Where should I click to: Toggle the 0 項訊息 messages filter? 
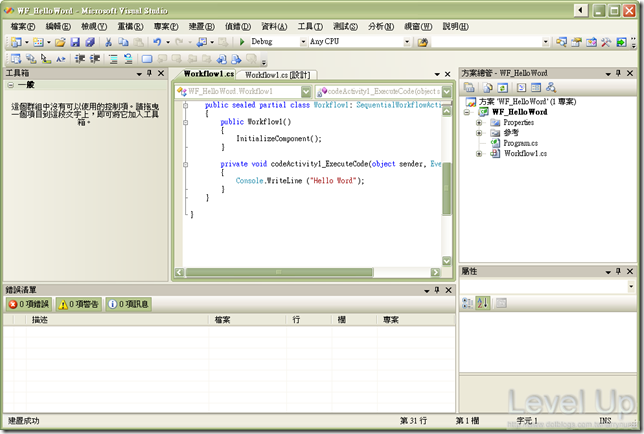click(129, 304)
